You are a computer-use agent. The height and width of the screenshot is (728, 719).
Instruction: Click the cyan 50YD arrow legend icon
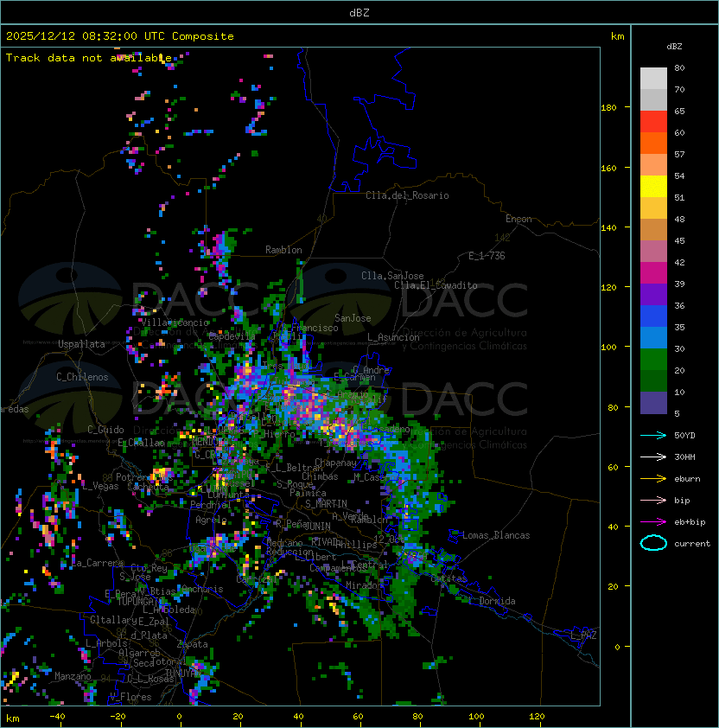click(653, 435)
